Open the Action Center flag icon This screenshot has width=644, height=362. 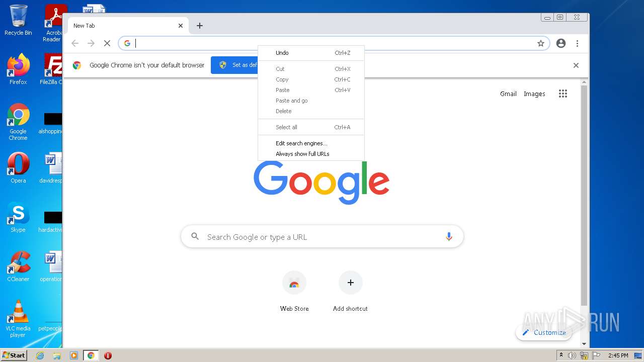(x=597, y=355)
